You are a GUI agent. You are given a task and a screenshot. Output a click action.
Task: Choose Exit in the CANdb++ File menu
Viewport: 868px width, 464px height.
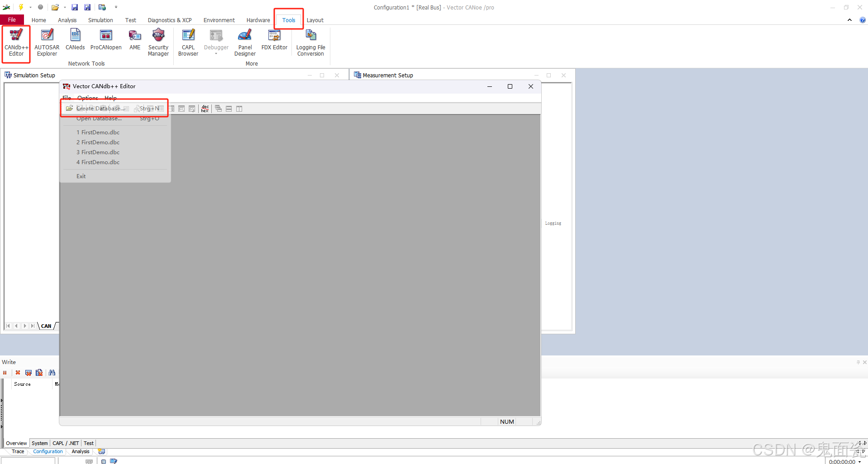click(x=115, y=176)
